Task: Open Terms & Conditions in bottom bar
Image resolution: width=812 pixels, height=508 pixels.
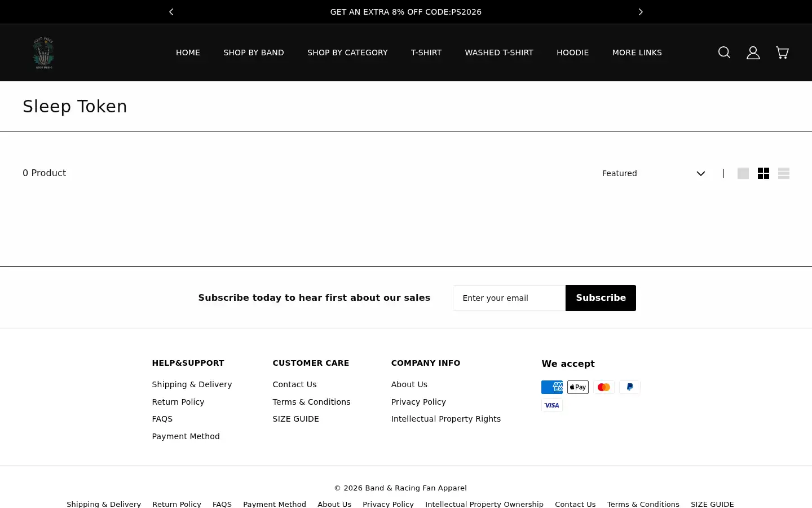Action: (x=643, y=504)
